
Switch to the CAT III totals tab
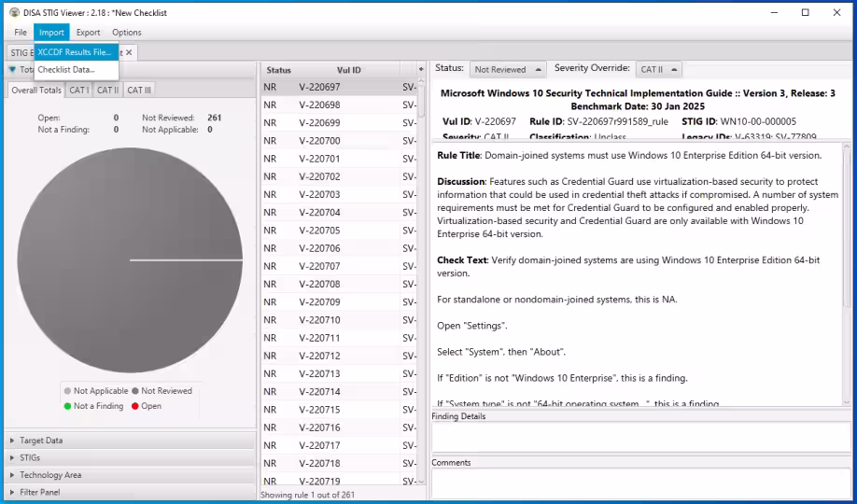pos(139,91)
